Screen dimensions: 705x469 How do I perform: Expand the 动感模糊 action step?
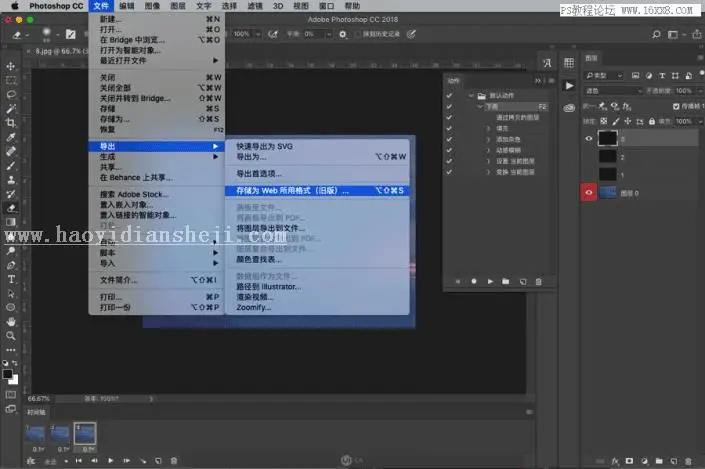488,150
